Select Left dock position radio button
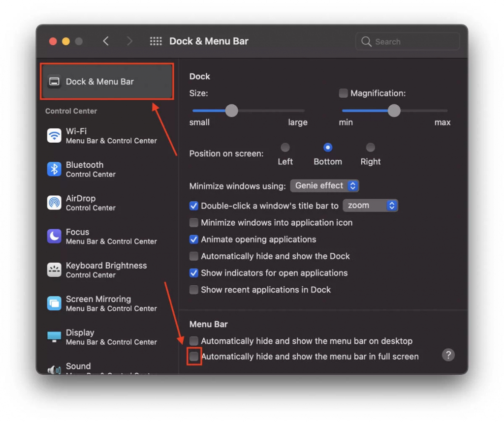Image resolution: width=504 pixels, height=422 pixels. (x=285, y=148)
